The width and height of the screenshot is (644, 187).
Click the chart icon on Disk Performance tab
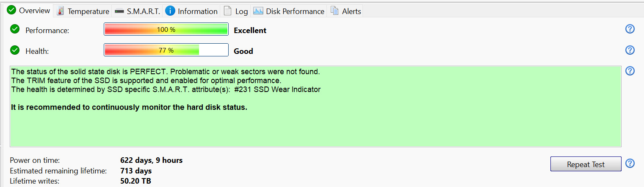click(258, 11)
